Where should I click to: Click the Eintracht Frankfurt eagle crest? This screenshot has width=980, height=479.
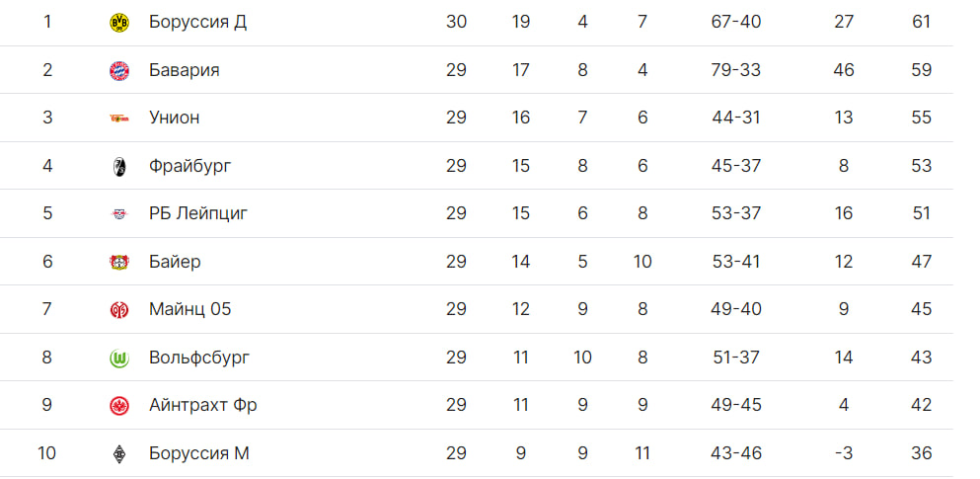118,405
